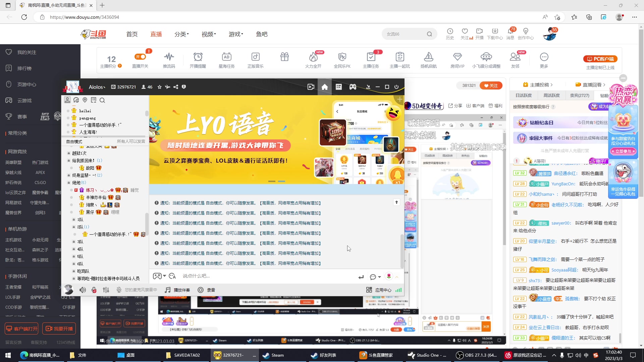This screenshot has height=362, width=644.
Task: Start recording with 录音 button
Action: (206, 290)
